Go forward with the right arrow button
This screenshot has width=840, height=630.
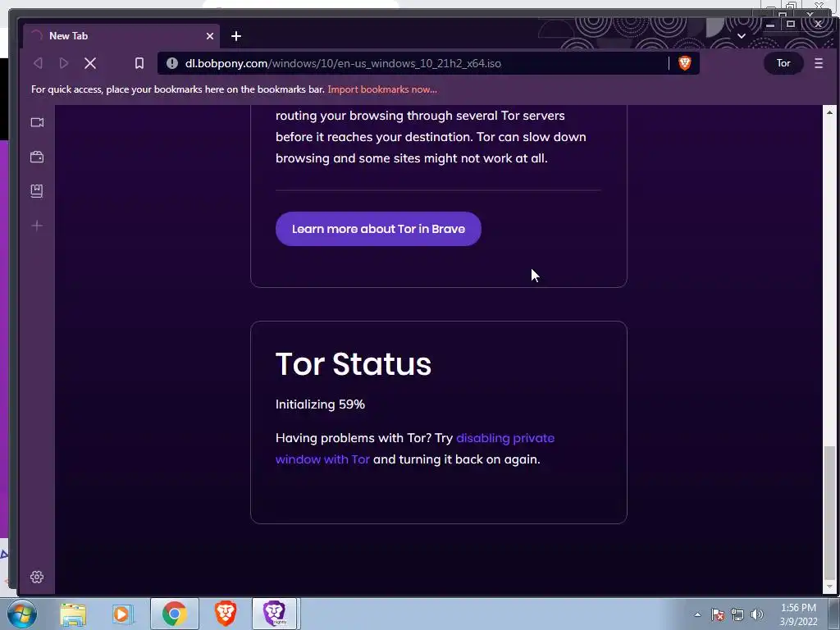pyautogui.click(x=64, y=63)
